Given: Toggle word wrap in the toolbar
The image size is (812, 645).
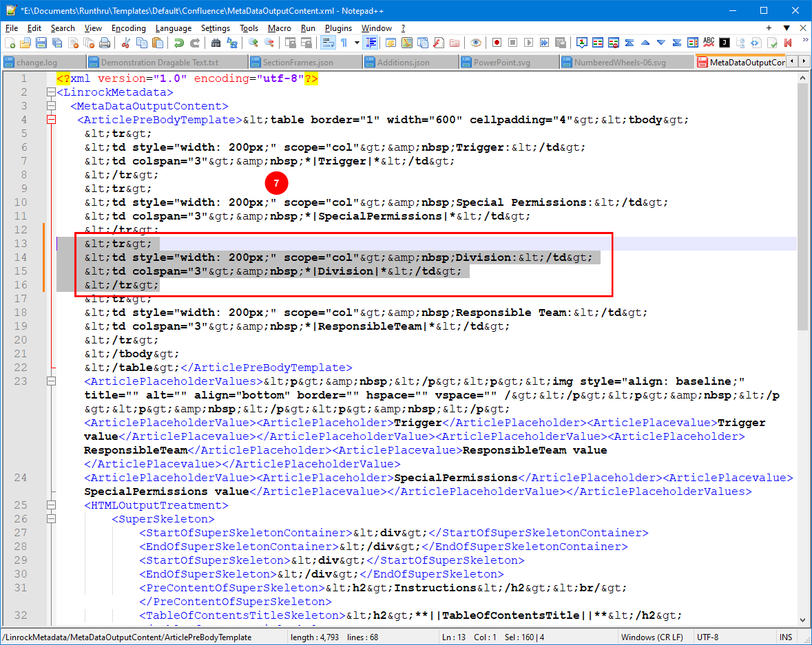Looking at the screenshot, I should 328,43.
